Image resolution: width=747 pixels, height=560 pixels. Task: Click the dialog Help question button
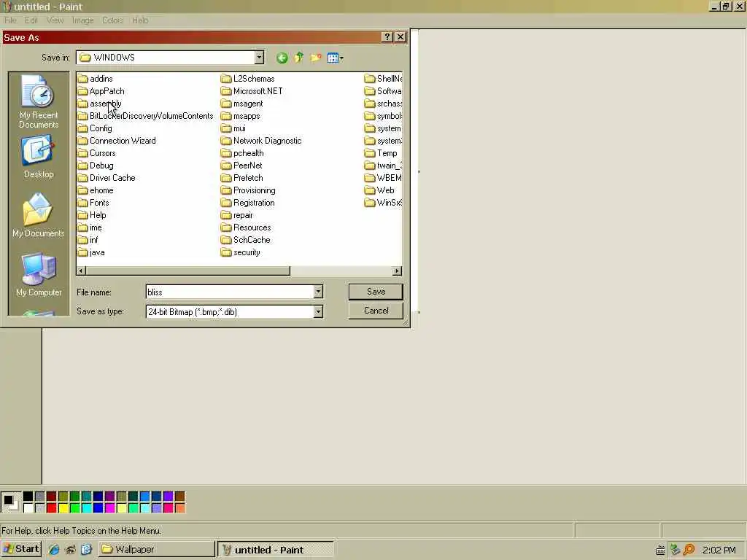coord(387,37)
